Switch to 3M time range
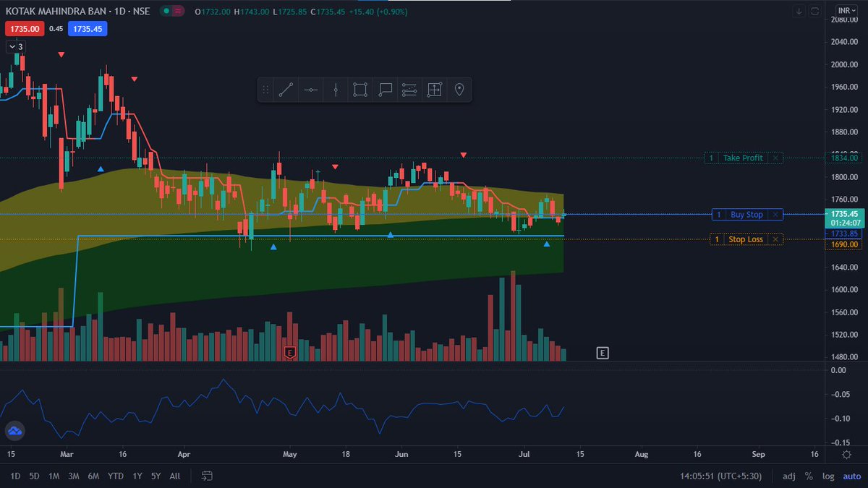The height and width of the screenshot is (488, 868). point(74,476)
